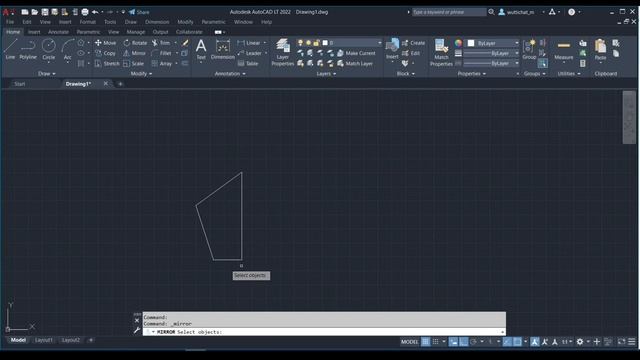
Task: Open the object color wheel
Action: 458,43
